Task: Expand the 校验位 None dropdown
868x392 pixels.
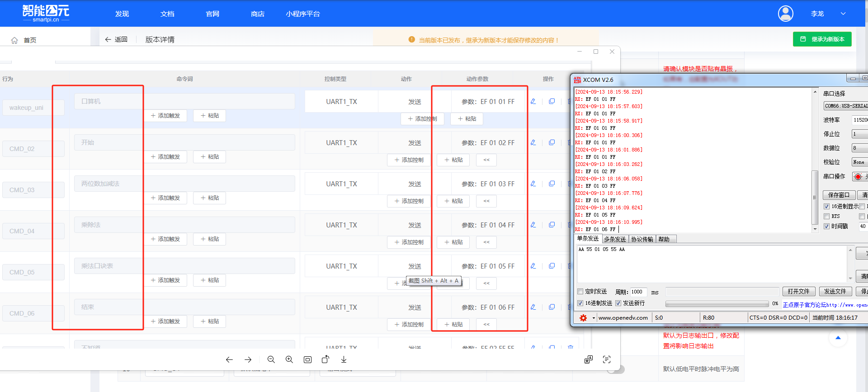Action: coord(859,162)
